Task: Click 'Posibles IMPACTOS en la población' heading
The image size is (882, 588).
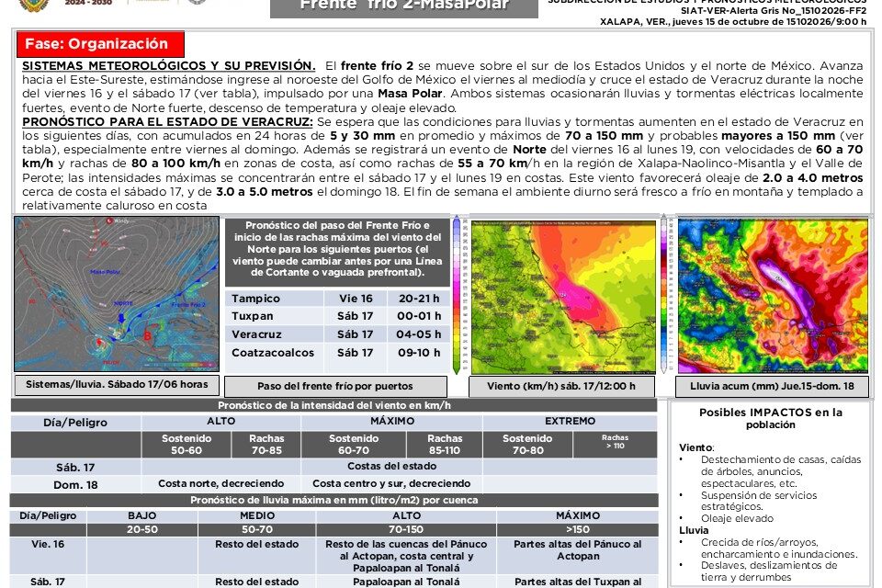Action: pos(771,418)
